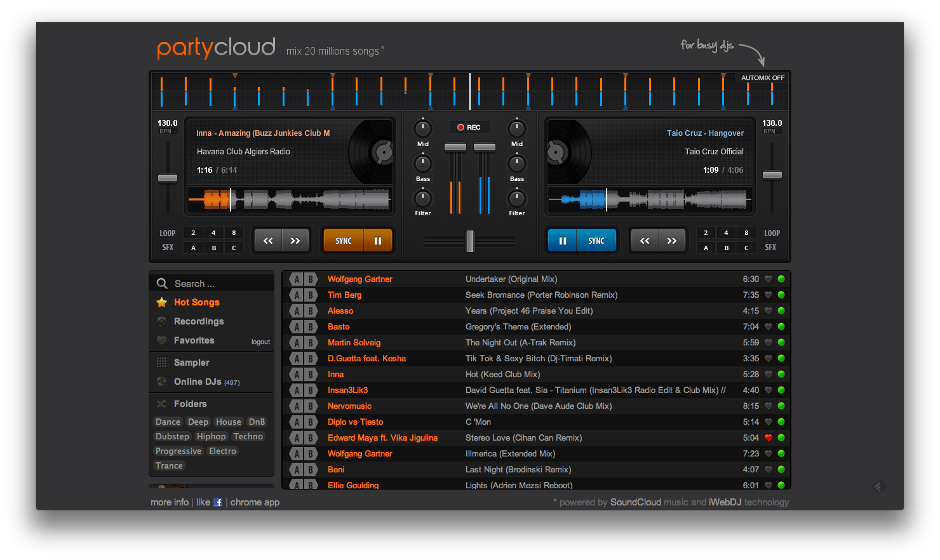Image resolution: width=940 pixels, height=560 pixels.
Task: Toggle AUTOMIX OFF button
Action: [763, 77]
